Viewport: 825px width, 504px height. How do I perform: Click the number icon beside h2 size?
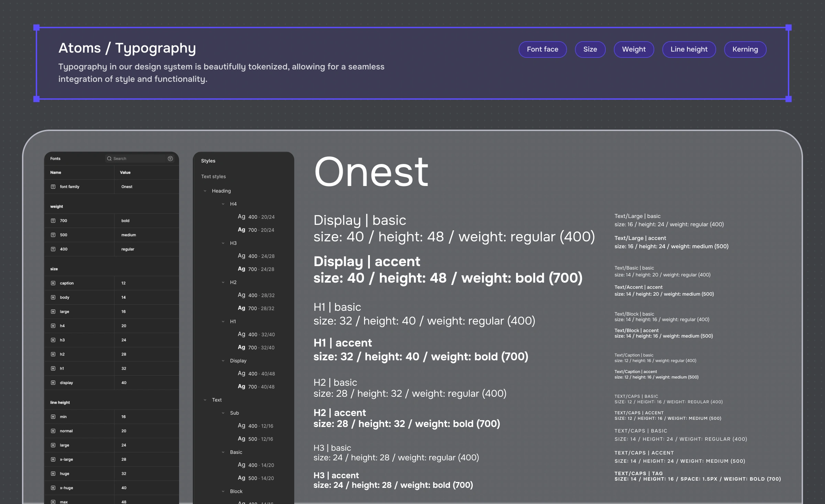53,354
